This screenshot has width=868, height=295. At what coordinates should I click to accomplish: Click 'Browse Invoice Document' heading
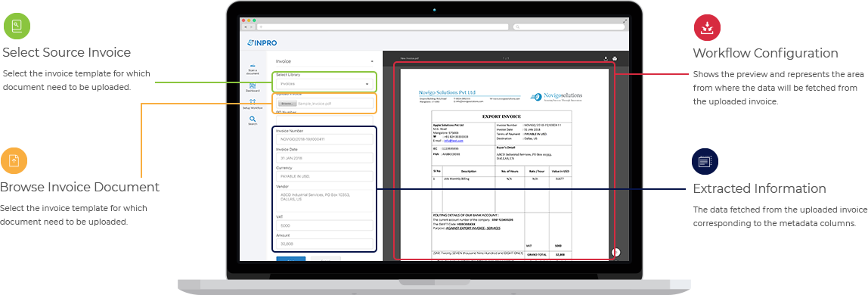(79, 187)
